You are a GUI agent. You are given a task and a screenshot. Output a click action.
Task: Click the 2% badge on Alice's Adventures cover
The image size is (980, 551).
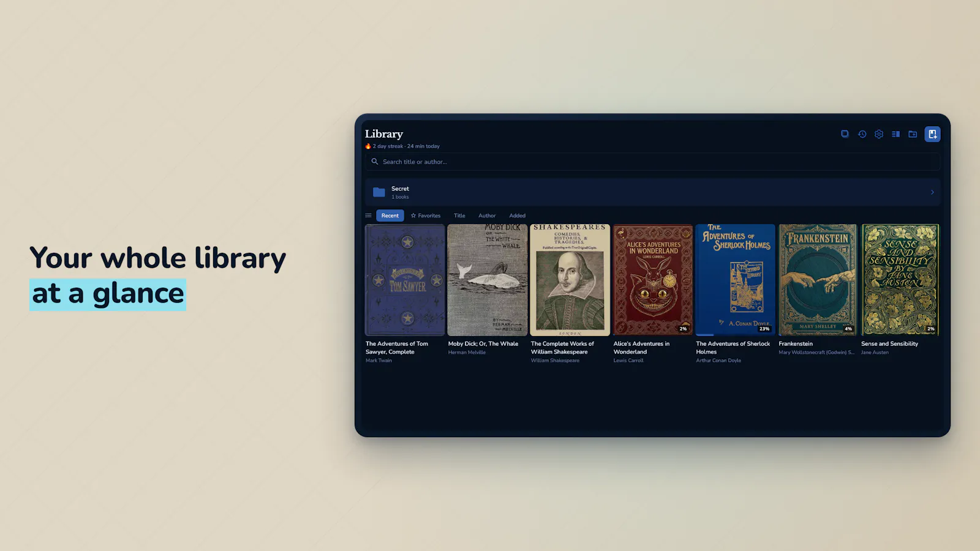click(683, 329)
